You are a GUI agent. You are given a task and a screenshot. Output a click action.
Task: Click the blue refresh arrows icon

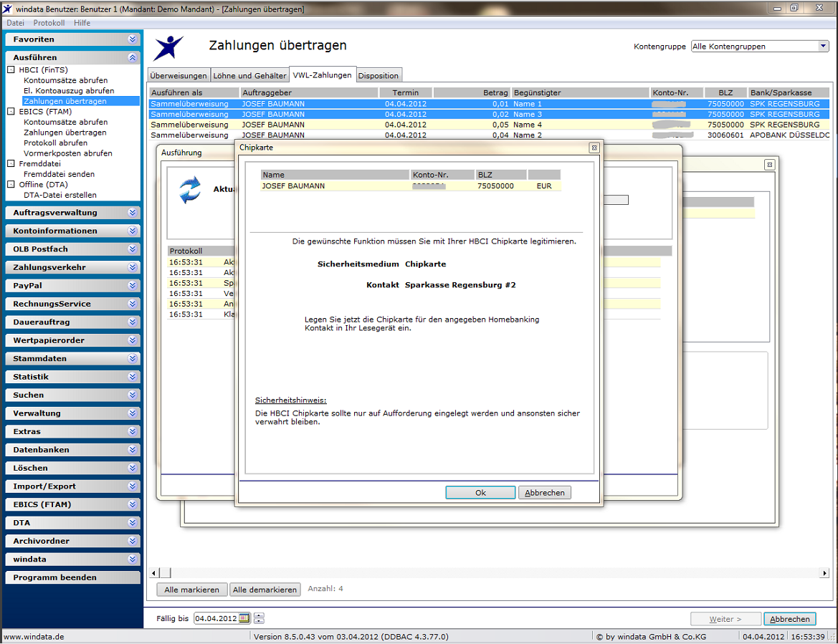(x=190, y=190)
